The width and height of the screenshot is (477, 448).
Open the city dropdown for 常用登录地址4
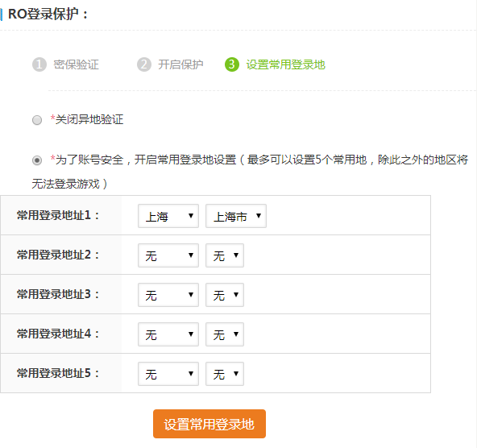pyautogui.click(x=225, y=334)
